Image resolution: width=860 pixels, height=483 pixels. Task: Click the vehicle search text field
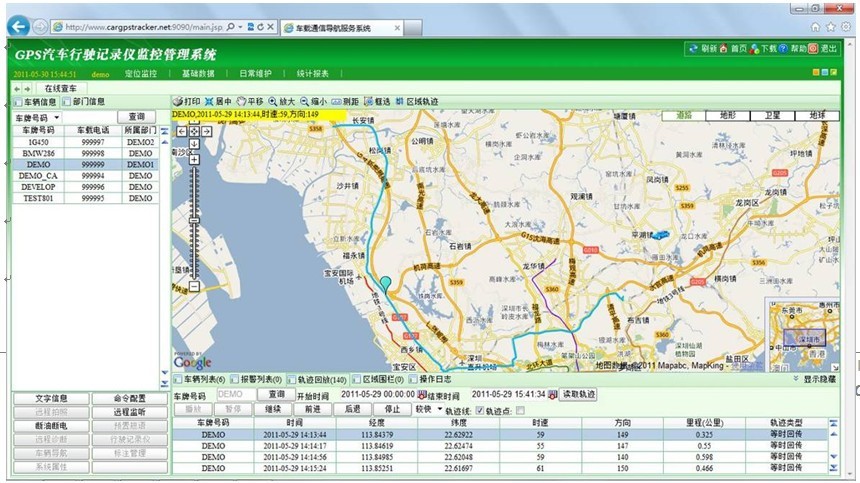89,117
